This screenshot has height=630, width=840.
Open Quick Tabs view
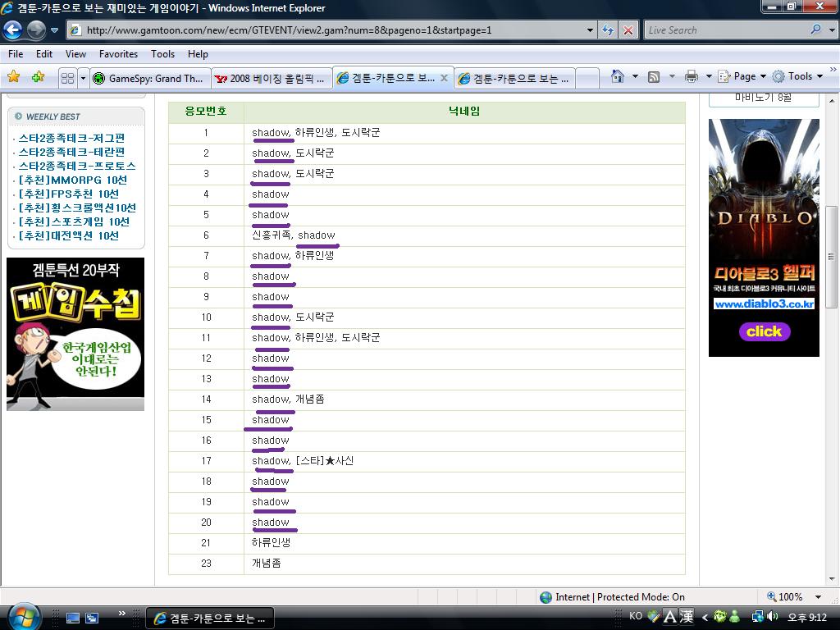(67, 78)
